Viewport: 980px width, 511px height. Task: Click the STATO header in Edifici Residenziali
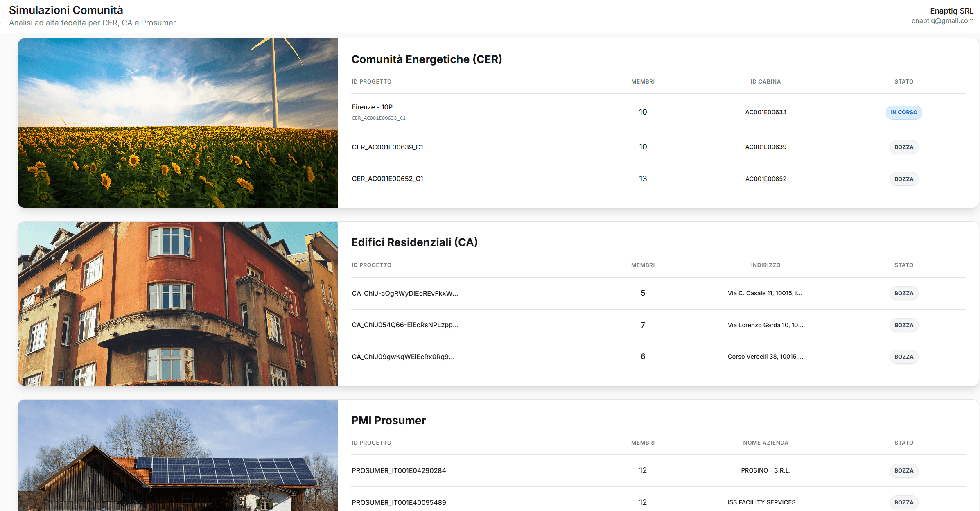[903, 265]
